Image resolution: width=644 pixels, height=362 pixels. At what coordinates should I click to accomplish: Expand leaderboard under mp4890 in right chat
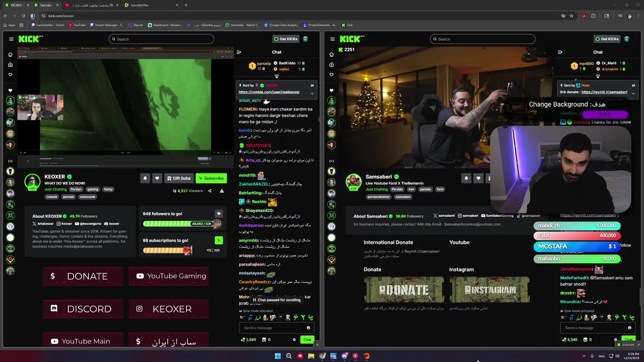click(598, 76)
